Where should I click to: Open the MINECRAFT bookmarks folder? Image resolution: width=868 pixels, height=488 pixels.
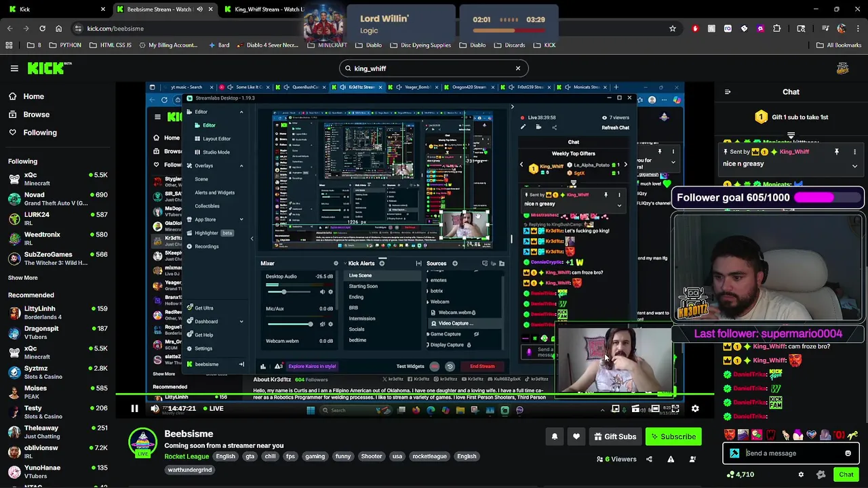(328, 45)
